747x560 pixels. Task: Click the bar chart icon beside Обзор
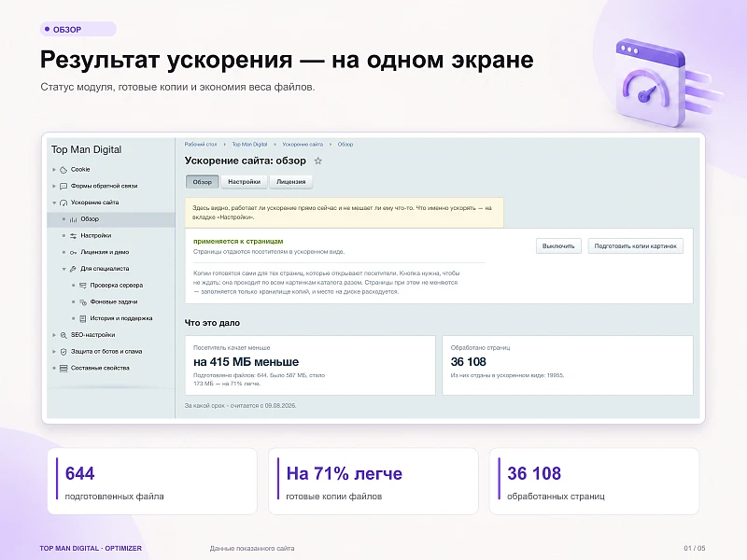pos(73,219)
